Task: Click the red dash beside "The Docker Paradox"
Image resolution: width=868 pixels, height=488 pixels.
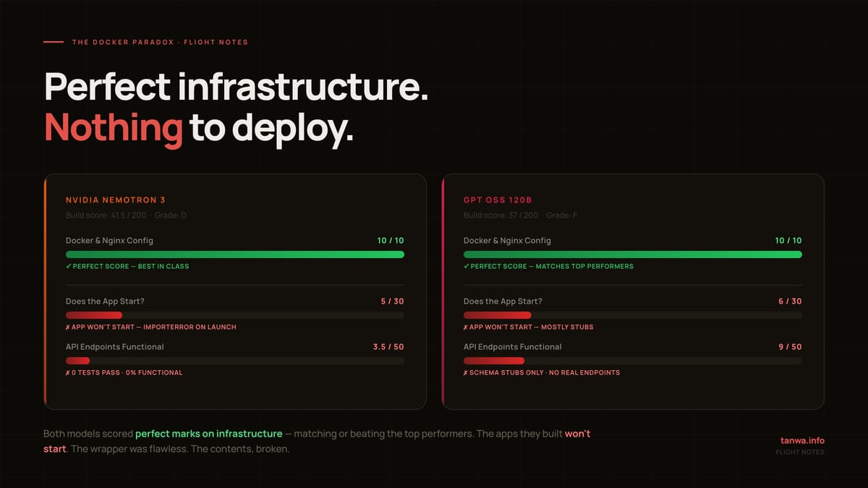Action: pos(54,42)
